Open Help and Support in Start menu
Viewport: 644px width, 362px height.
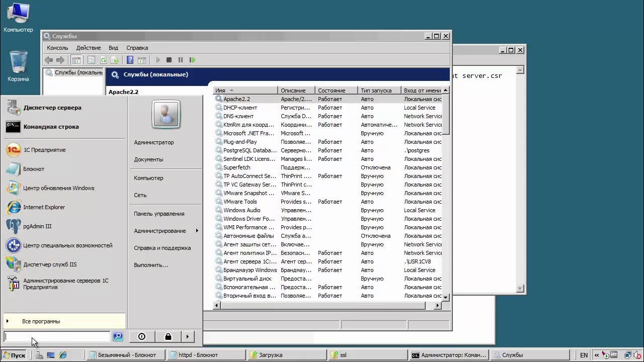162,248
